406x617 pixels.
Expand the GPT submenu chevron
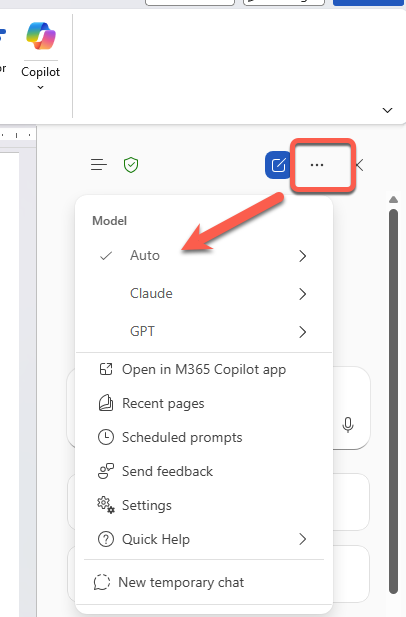point(302,332)
